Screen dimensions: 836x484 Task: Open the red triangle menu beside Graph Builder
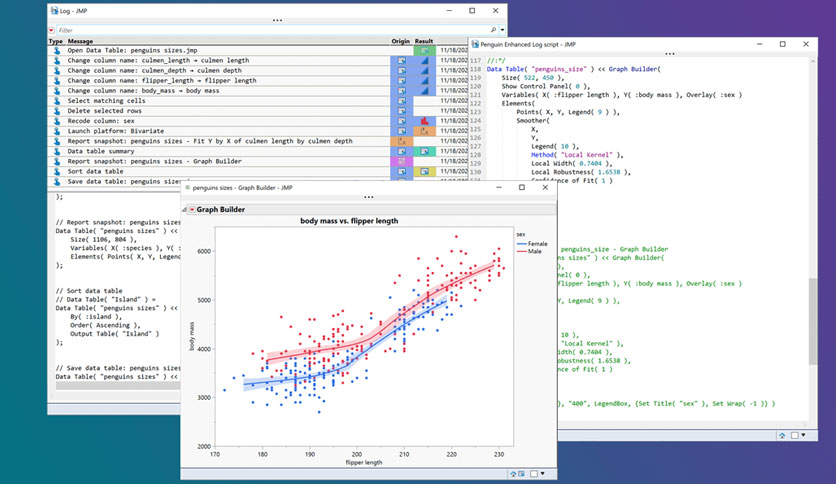click(192, 209)
